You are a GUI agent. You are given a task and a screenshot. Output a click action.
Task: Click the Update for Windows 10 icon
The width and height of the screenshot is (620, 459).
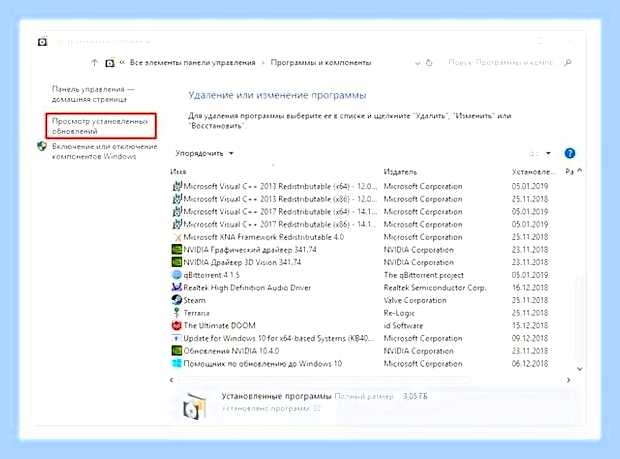(176, 338)
